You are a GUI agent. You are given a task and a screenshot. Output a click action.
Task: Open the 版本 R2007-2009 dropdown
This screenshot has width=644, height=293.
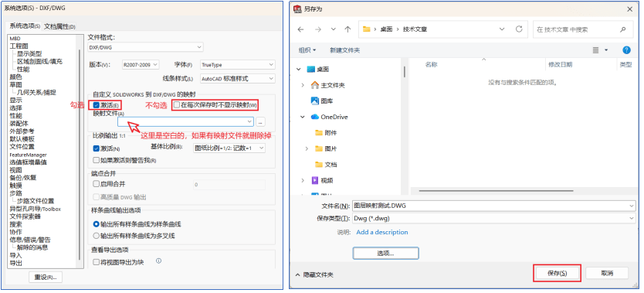(x=140, y=64)
